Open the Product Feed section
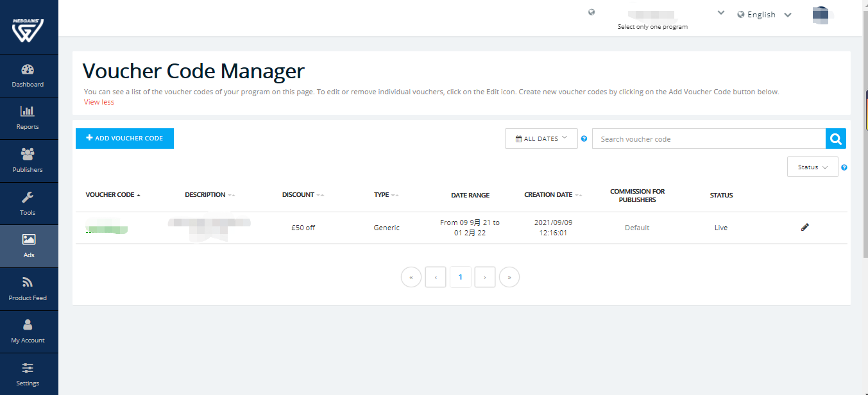Screen dimensions: 868x395 point(29,289)
